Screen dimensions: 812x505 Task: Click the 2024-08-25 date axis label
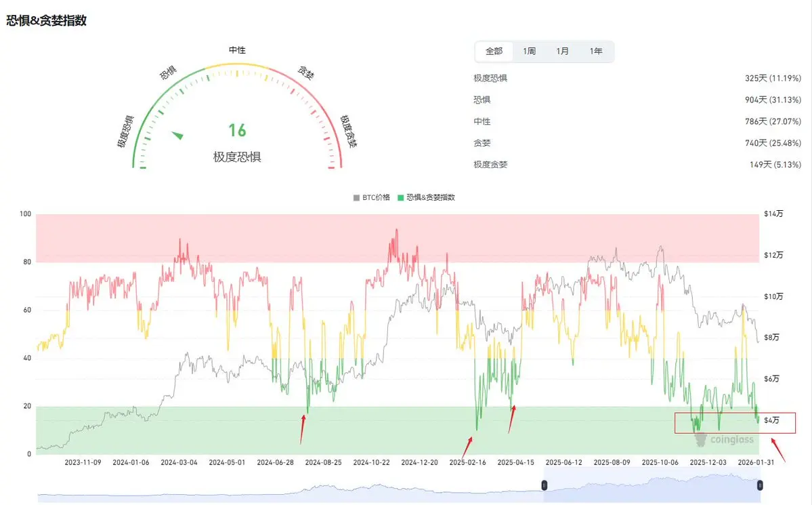click(x=323, y=462)
